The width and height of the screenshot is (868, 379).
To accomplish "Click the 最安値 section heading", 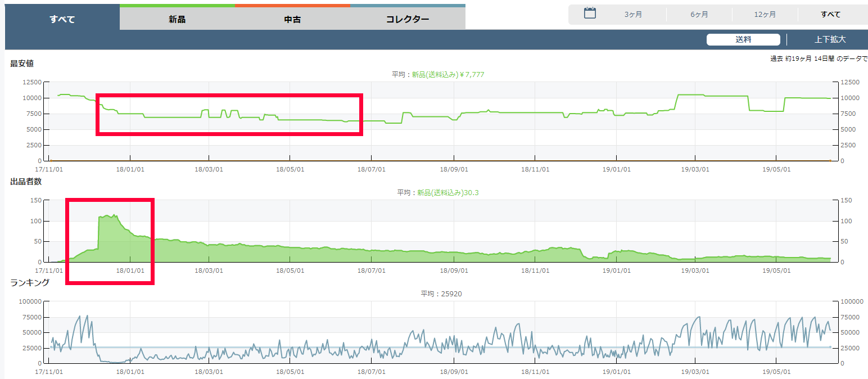I will (x=22, y=64).
